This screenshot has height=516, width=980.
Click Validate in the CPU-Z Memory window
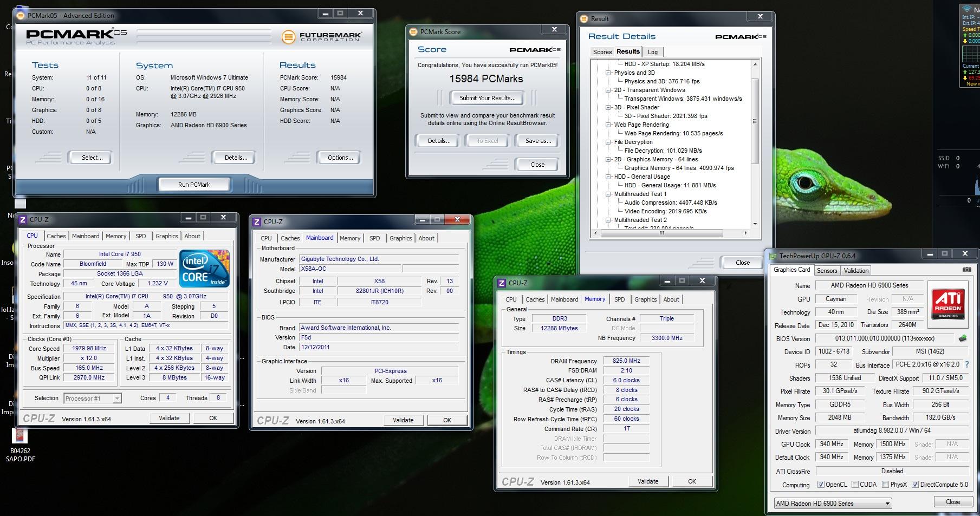point(648,481)
